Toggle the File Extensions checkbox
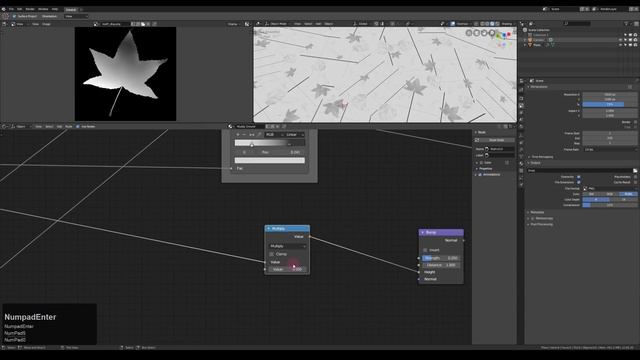The height and width of the screenshot is (360, 640). (x=579, y=182)
